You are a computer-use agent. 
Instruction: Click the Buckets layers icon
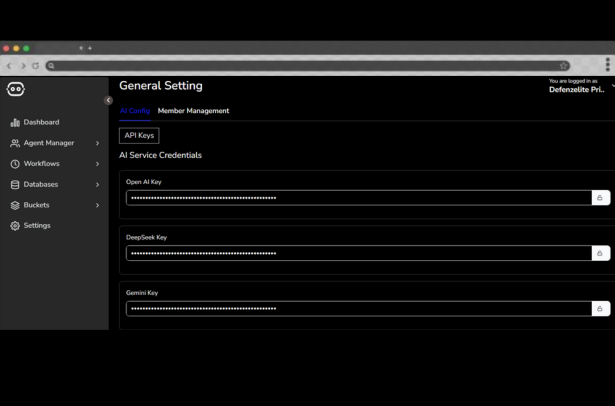[15, 205]
